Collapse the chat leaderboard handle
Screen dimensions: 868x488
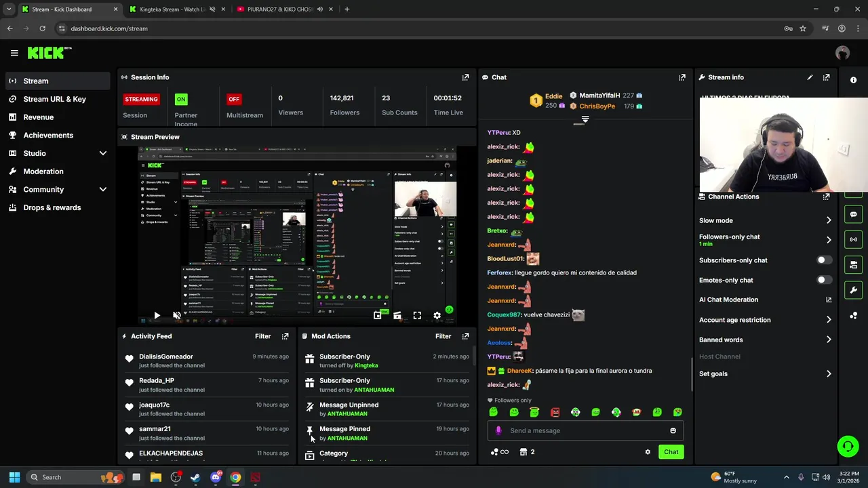point(585,119)
